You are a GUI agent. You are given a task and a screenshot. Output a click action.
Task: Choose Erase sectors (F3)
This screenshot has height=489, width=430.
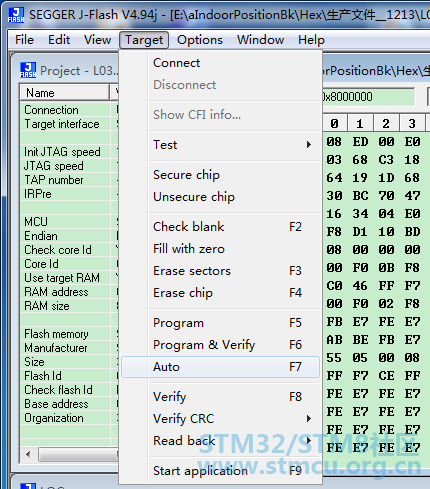click(x=221, y=271)
